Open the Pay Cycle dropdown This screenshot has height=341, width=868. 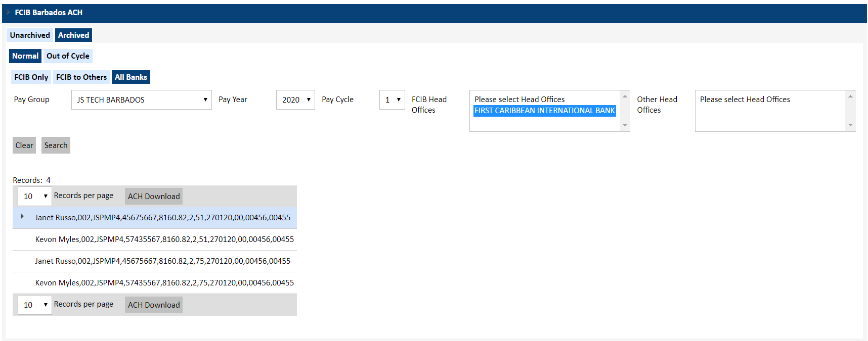[393, 100]
